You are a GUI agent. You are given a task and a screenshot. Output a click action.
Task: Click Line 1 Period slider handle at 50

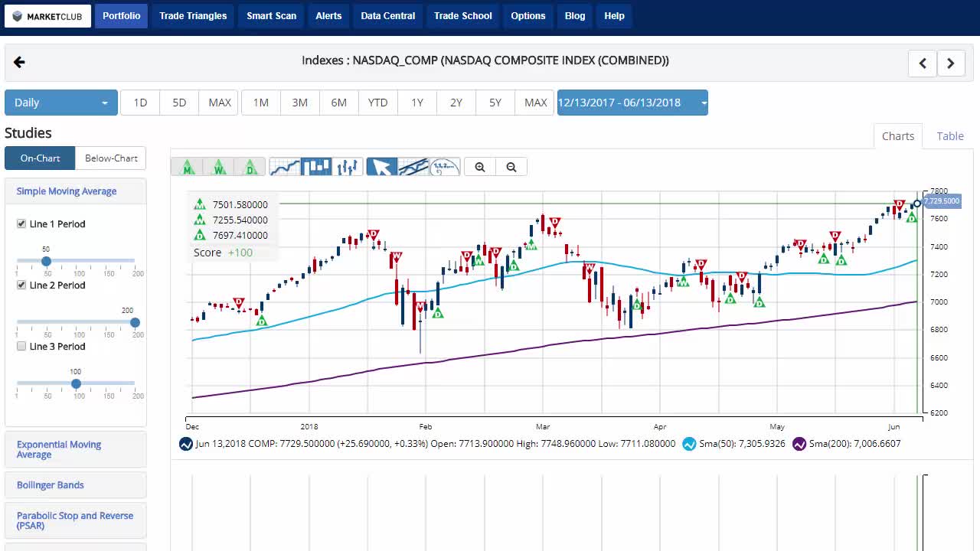[x=46, y=261]
